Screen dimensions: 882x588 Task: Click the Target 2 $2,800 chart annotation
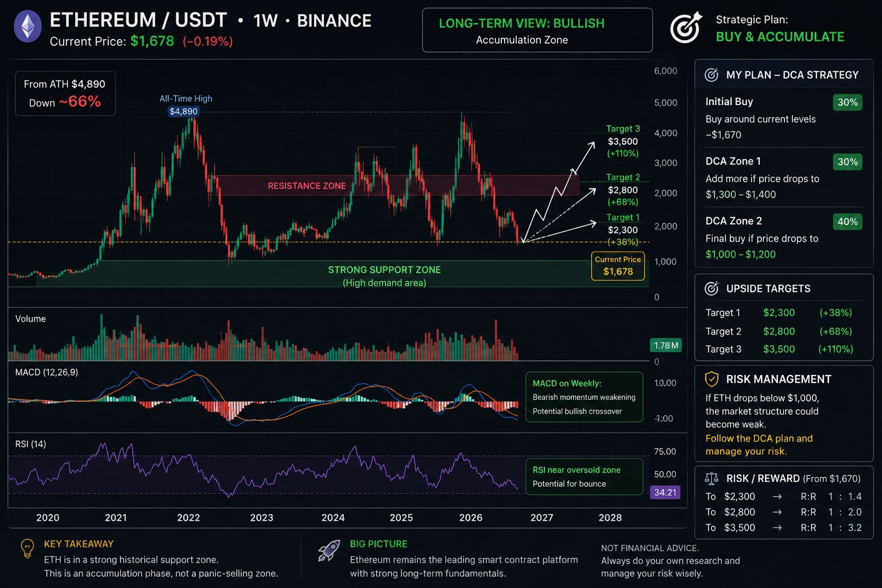click(623, 189)
